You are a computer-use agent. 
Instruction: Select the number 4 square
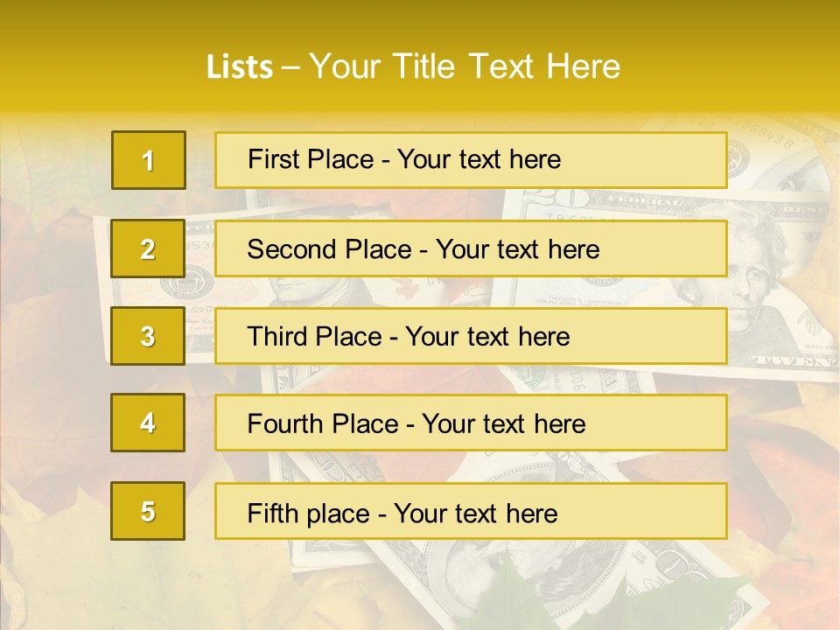tap(148, 423)
